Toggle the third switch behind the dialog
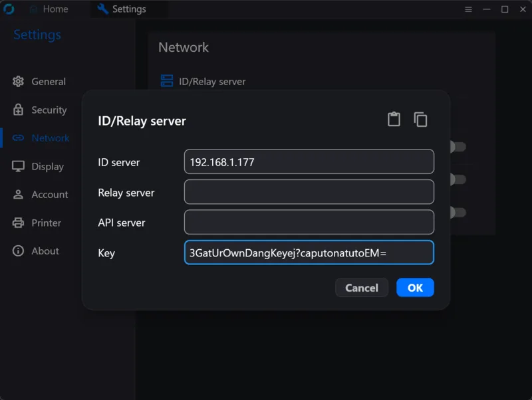Viewport: 532px width, 400px height. coord(458,212)
